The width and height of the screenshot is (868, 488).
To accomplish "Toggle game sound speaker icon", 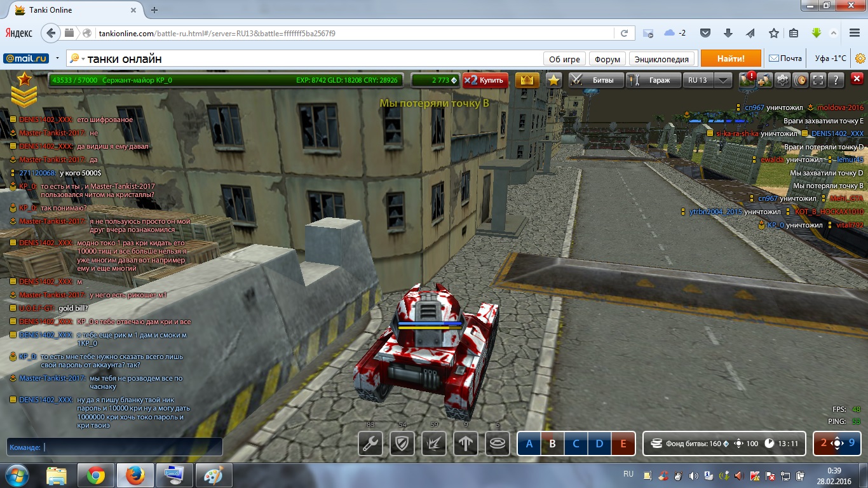I will pos(801,80).
